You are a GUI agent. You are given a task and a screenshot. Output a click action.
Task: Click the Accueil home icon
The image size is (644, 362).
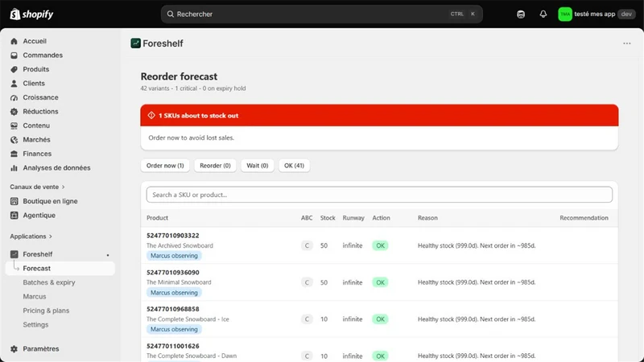(14, 41)
